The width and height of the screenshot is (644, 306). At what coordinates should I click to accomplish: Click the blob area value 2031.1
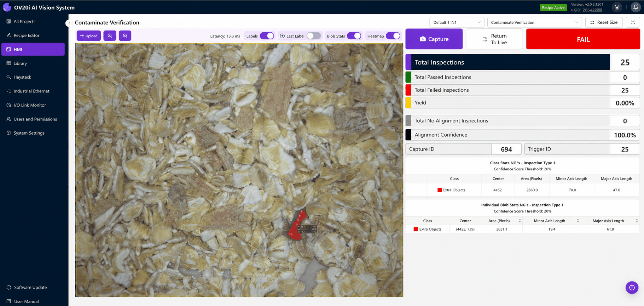pyautogui.click(x=501, y=229)
